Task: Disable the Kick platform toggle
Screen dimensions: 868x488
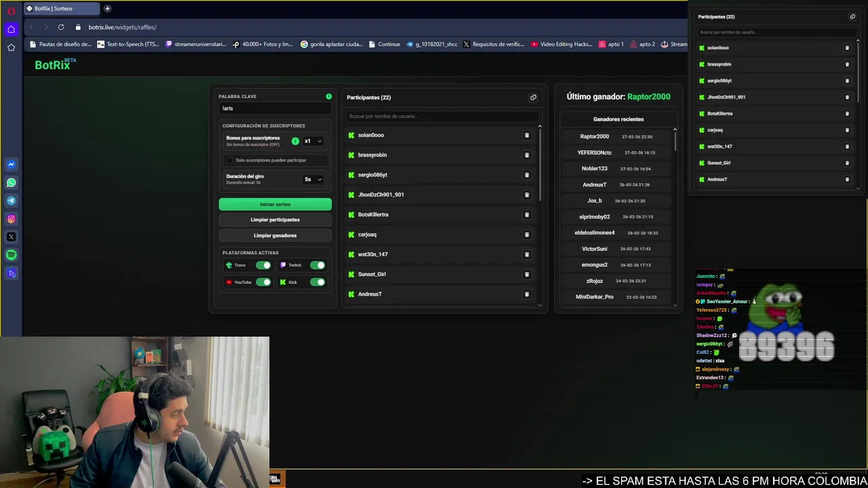Action: 317,282
